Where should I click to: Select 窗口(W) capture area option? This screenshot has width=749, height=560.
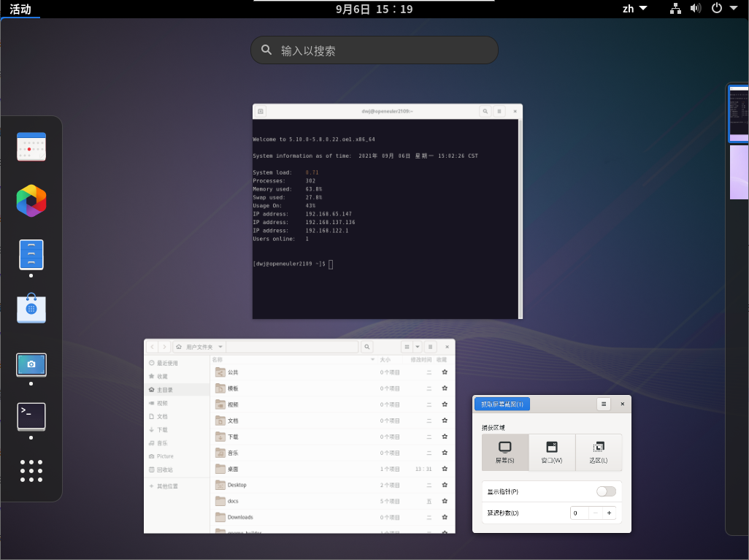pos(552,452)
